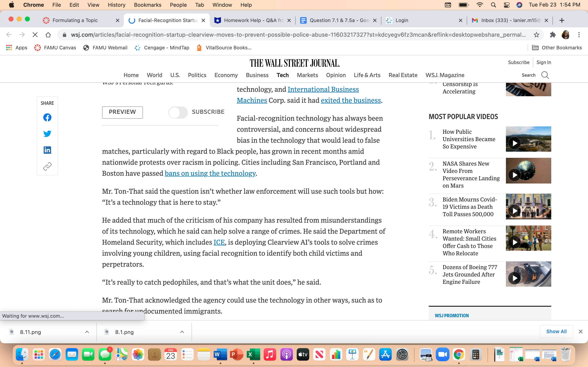Toggle the SUBSCRIBE newsletter switch
This screenshot has width=588, height=367.
178,112
